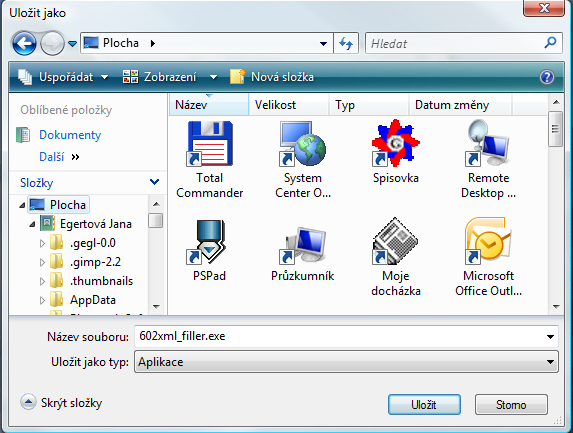The width and height of the screenshot is (573, 433).
Task: Open the address bar history dropdown
Action: pos(323,43)
